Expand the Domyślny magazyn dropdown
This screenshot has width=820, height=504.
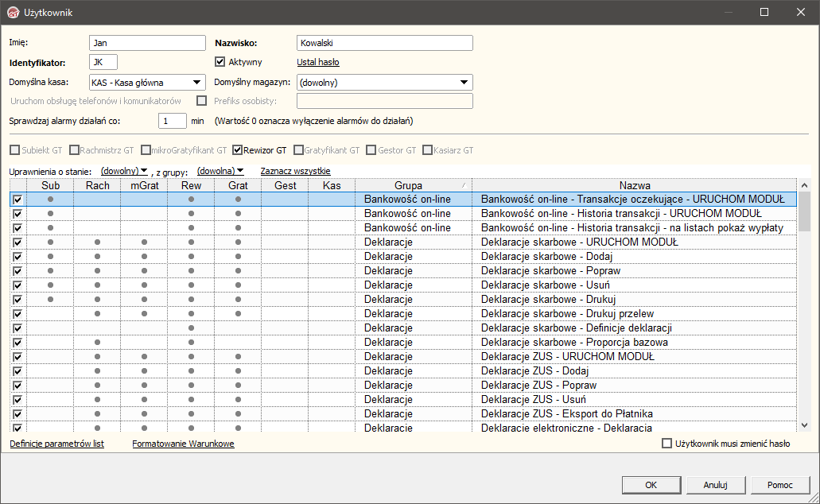pyautogui.click(x=464, y=82)
